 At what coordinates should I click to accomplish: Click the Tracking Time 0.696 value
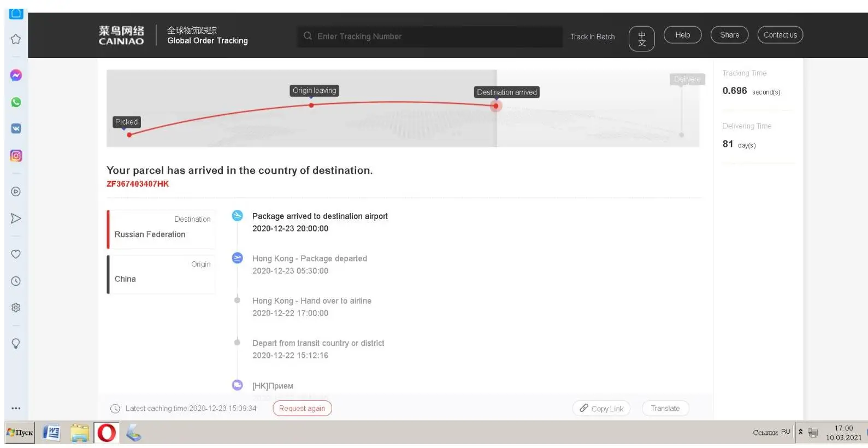pyautogui.click(x=735, y=91)
